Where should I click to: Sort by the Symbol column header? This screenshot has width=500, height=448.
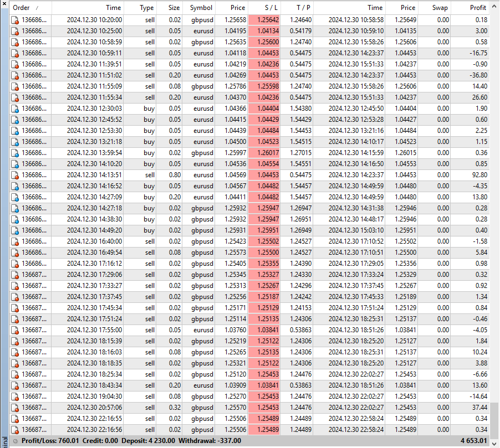[201, 8]
